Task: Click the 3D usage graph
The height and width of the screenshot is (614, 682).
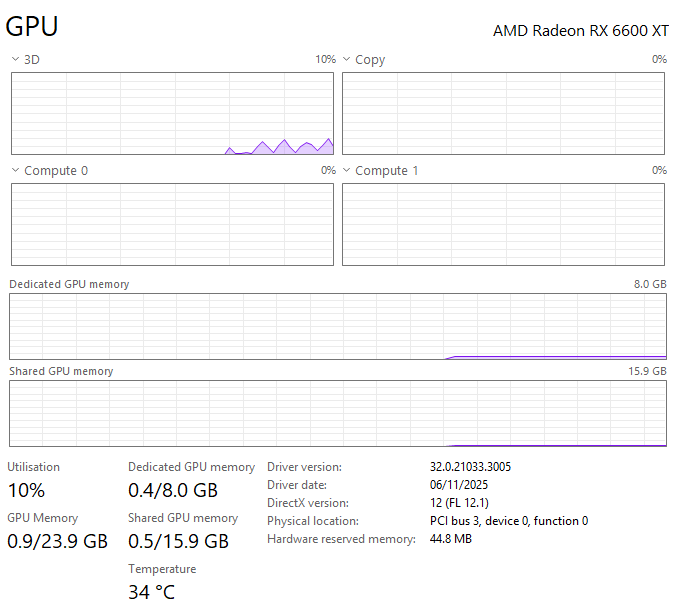Action: click(x=172, y=114)
